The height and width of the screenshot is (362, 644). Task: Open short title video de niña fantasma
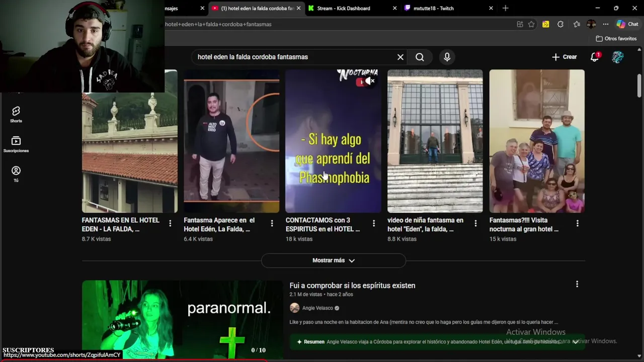426,225
